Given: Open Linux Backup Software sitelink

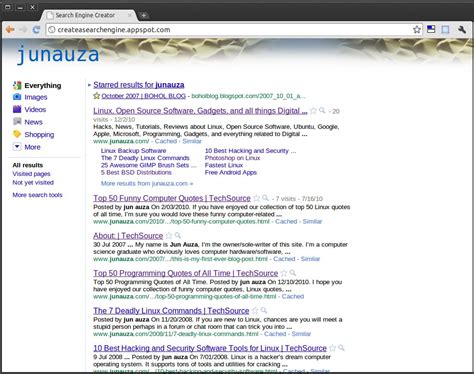Looking at the screenshot, I should coord(133,151).
